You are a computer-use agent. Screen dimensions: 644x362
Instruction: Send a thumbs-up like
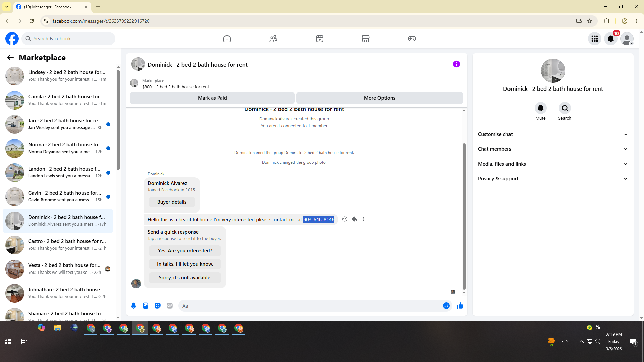point(460,306)
